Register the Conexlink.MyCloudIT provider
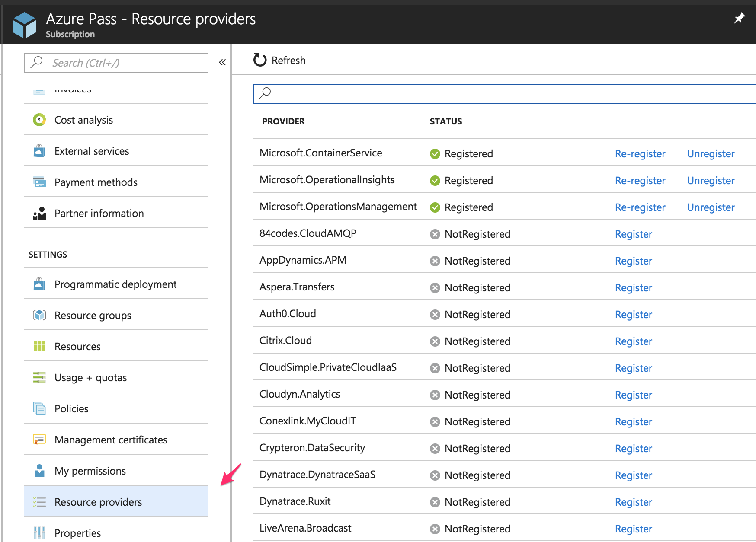The height and width of the screenshot is (542, 756). 634,422
